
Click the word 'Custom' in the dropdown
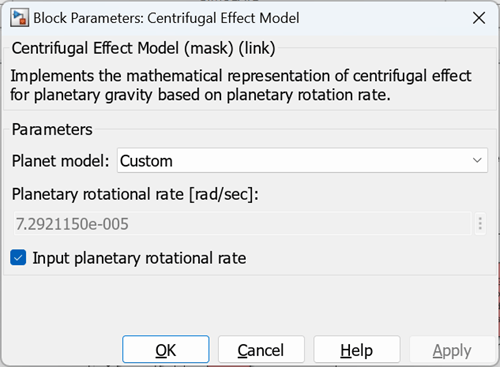[x=146, y=161]
